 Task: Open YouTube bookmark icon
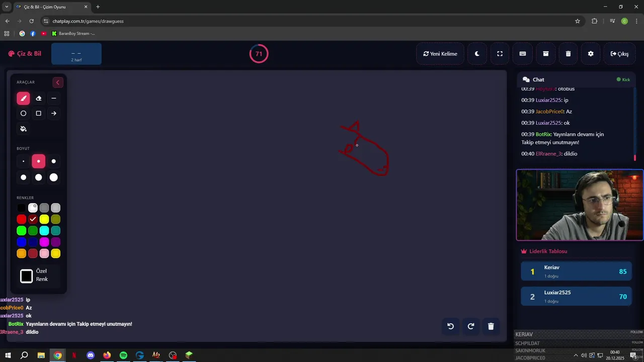44,34
